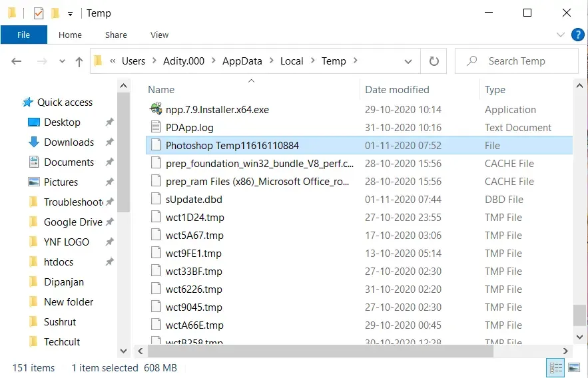
Task: Open the YNF LOGO folder
Action: tap(67, 242)
